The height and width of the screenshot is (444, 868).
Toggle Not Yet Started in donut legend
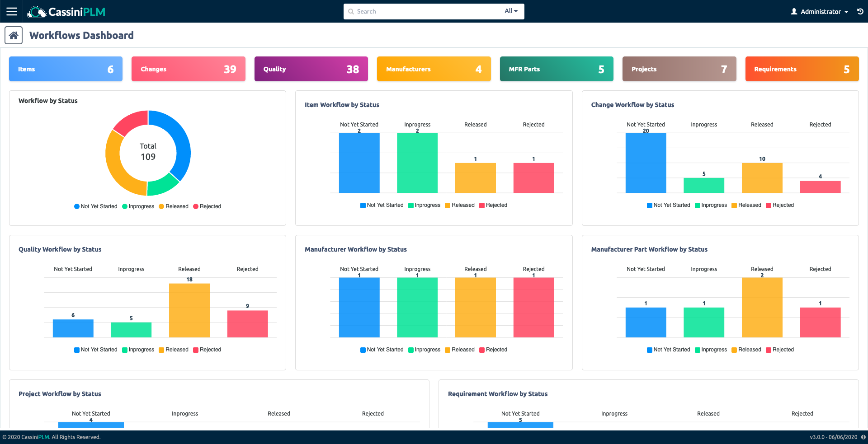click(x=95, y=206)
